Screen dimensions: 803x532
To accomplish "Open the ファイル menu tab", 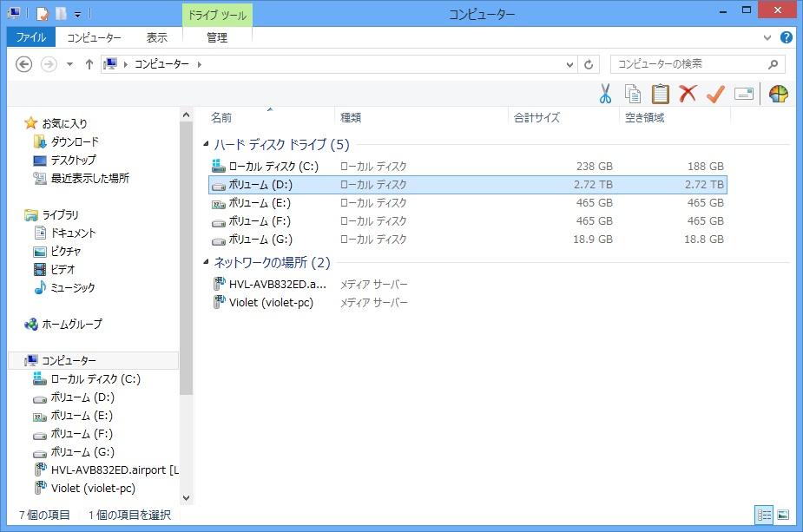I will click(x=30, y=37).
